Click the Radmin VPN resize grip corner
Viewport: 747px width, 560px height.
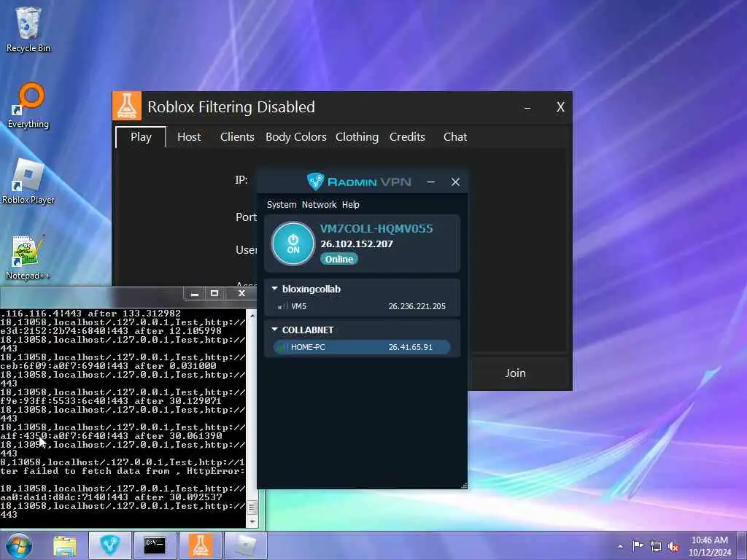(463, 485)
